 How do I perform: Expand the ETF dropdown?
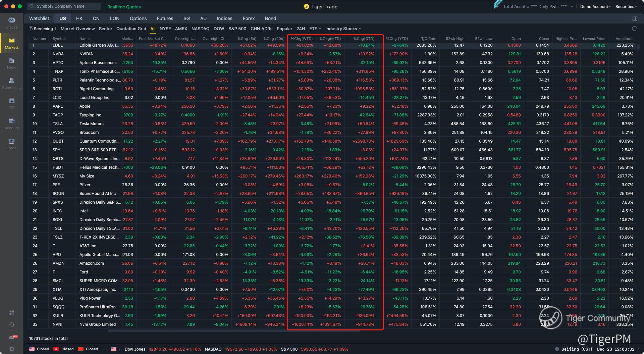tap(315, 29)
